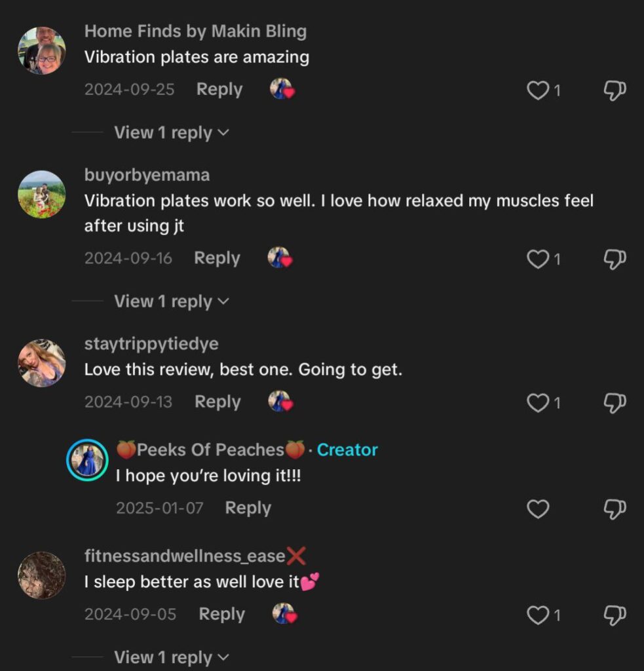Dislike staytrippytiedye's comment

pyautogui.click(x=615, y=403)
